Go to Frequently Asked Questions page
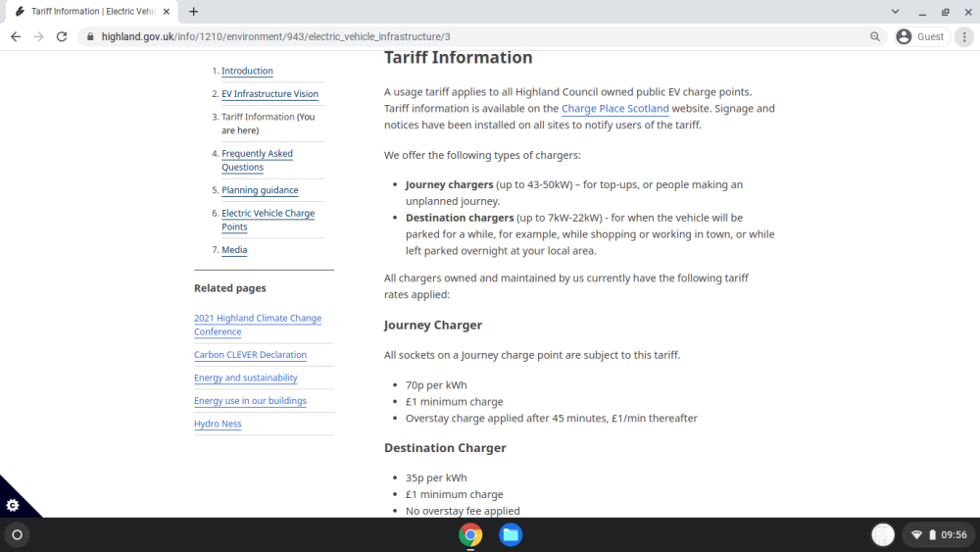Viewport: 980px width, 552px height. pyautogui.click(x=257, y=160)
